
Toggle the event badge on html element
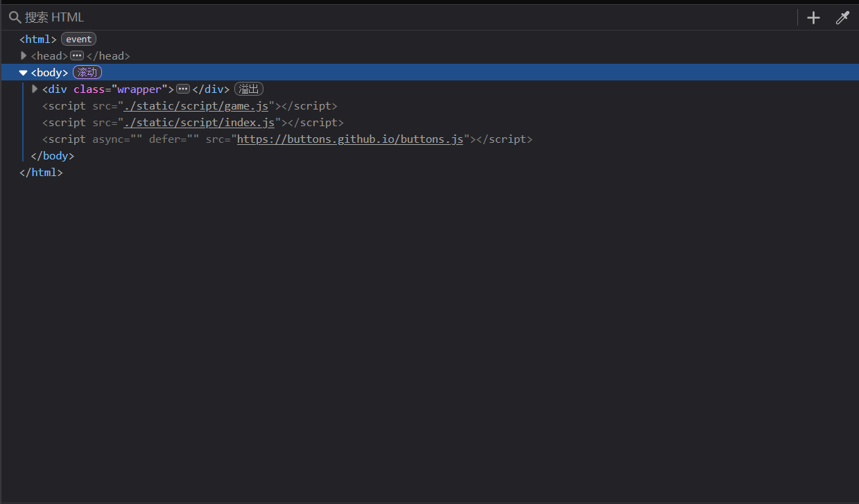pyautogui.click(x=78, y=40)
